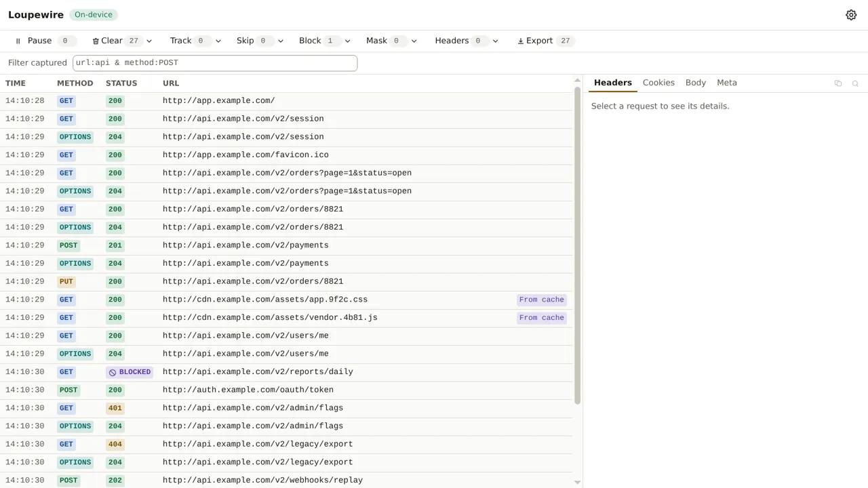The image size is (868, 488).
Task: Sort by the STATUS column header
Action: (x=121, y=83)
